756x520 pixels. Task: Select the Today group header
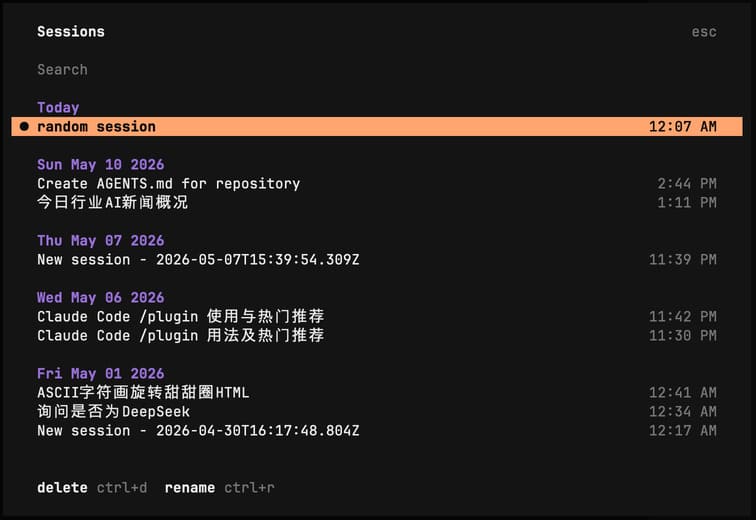[58, 107]
